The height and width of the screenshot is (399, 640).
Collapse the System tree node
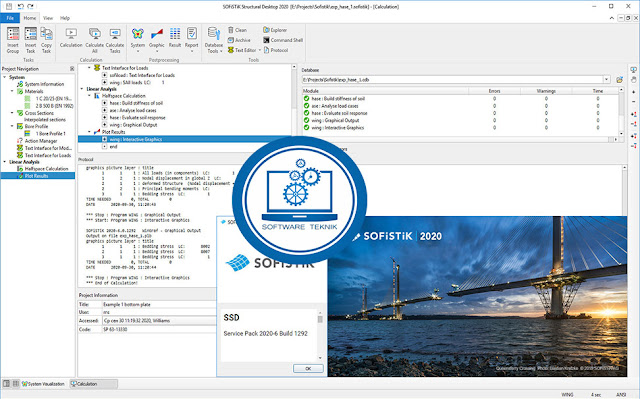[x=4, y=77]
